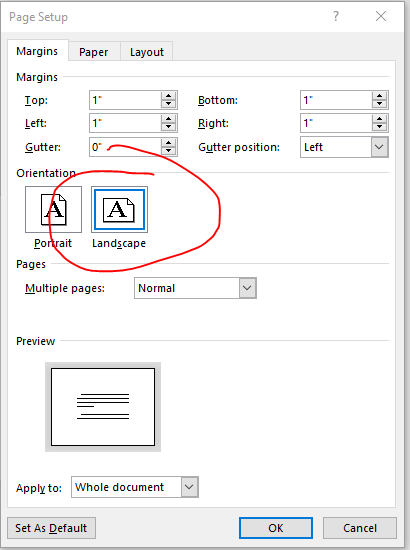Open the Gutter position dropdown
The image size is (410, 550).
(x=344, y=147)
